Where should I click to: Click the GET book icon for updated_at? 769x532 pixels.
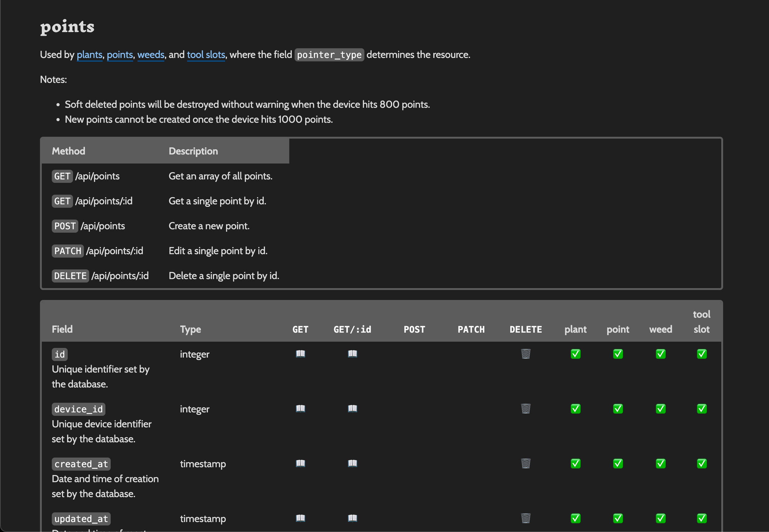pyautogui.click(x=300, y=518)
